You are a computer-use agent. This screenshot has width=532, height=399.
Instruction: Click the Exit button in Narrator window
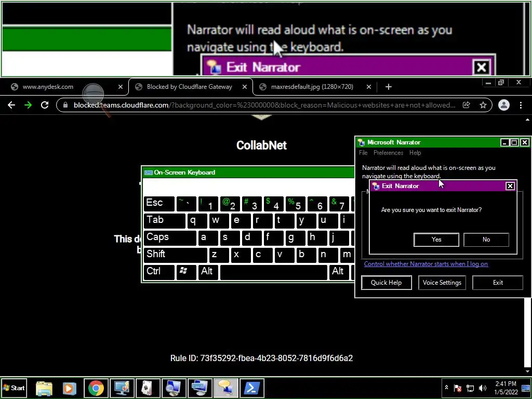click(497, 283)
